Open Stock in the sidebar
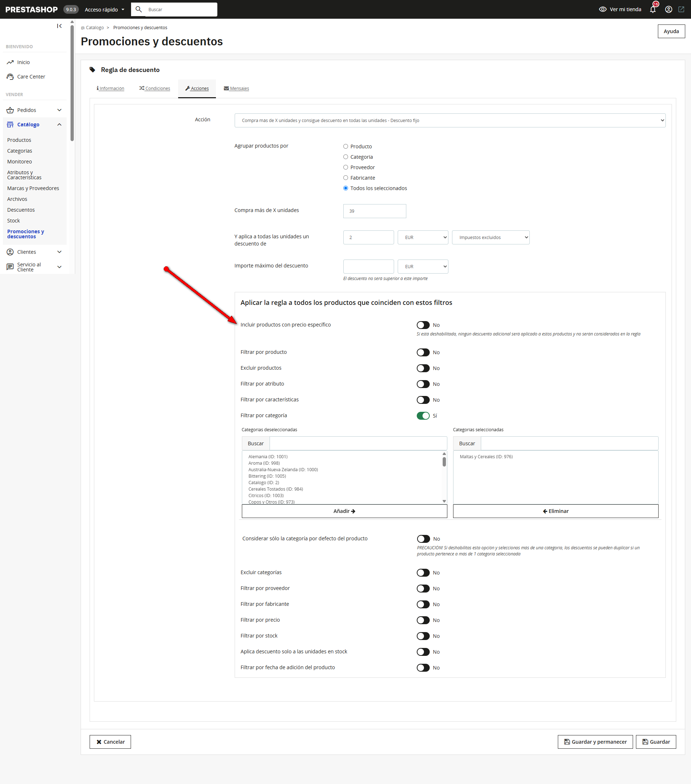Viewport: 691px width, 784px height. pyautogui.click(x=13, y=221)
